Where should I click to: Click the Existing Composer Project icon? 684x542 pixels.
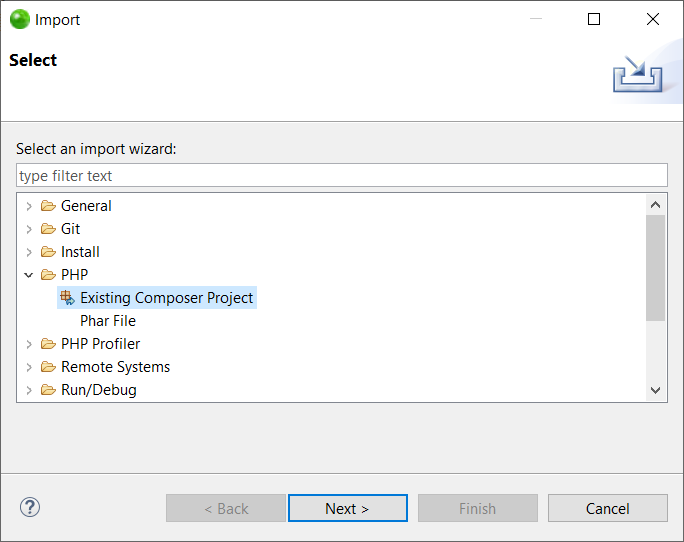point(67,298)
